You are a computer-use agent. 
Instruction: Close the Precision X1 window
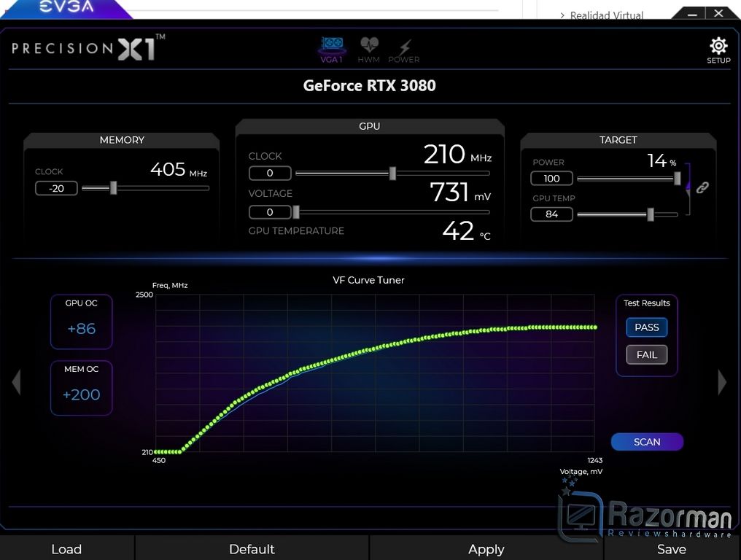pos(718,13)
